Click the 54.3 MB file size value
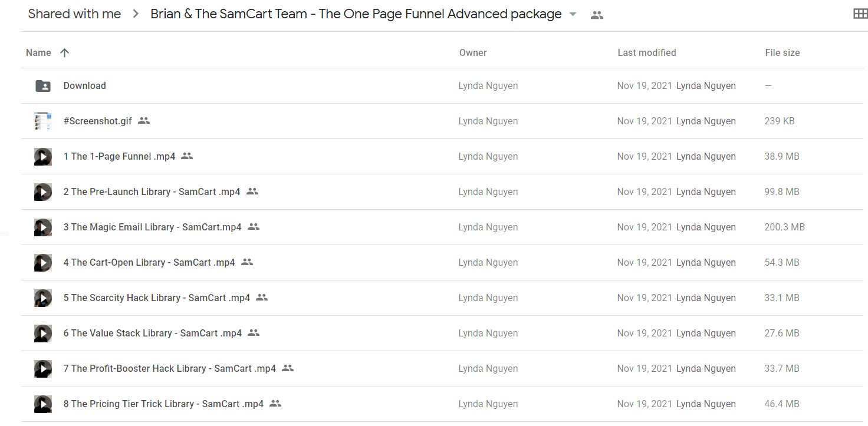Viewport: 868px width, 426px height. (x=782, y=262)
